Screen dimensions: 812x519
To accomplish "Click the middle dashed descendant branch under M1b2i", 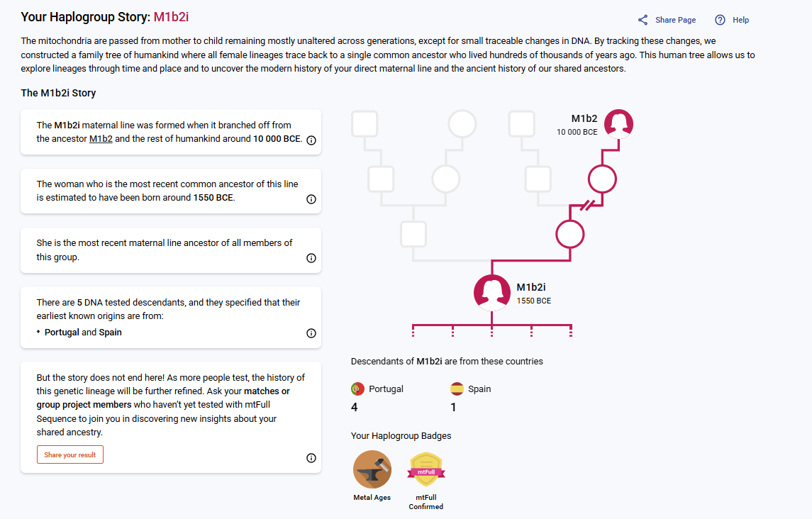I will [492, 331].
